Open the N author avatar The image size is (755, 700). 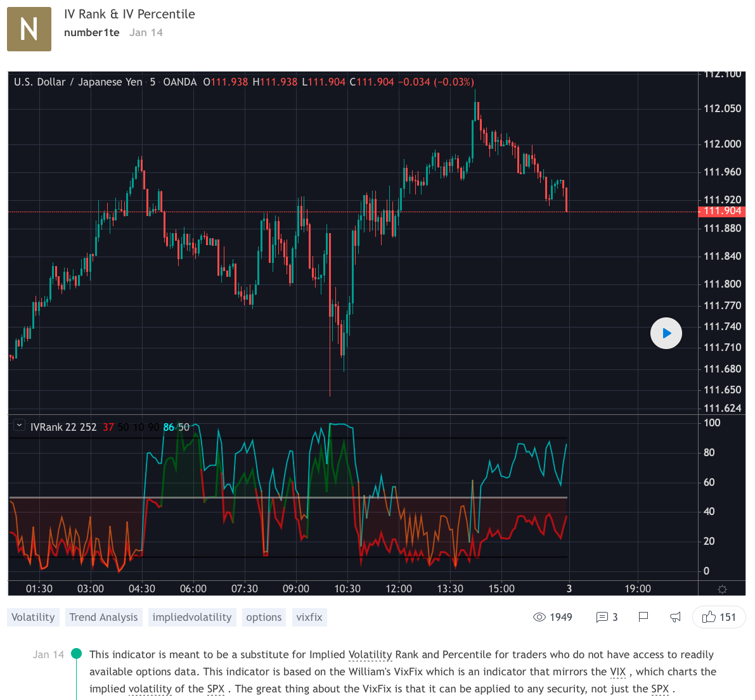29,29
